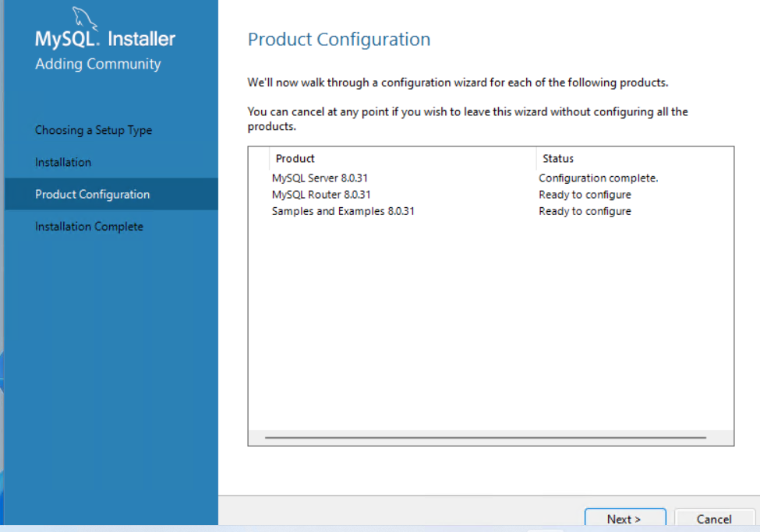
Task: Click the Adding Community subtitle
Action: [x=98, y=64]
